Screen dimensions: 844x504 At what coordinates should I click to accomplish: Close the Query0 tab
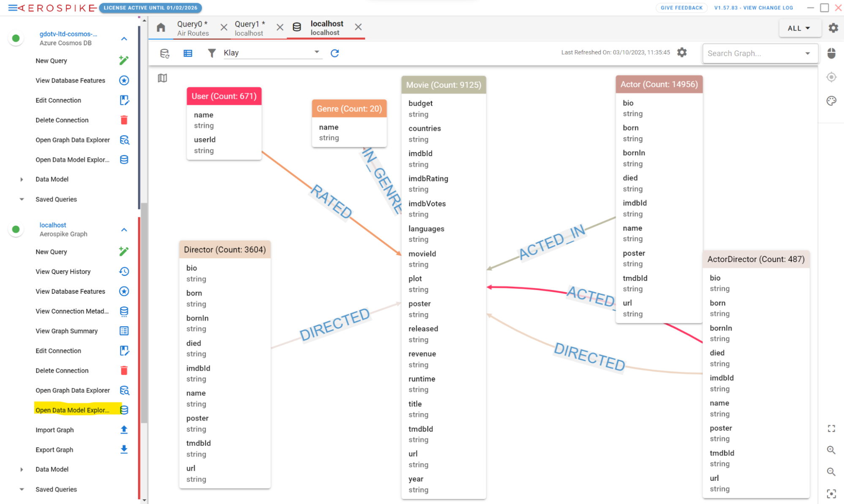pyautogui.click(x=224, y=27)
